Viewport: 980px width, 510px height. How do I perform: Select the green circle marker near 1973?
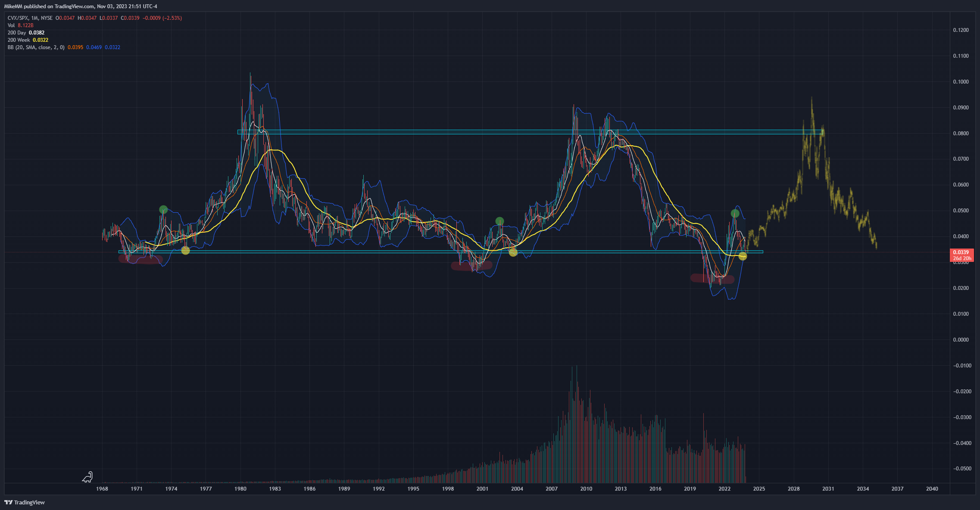[163, 210]
